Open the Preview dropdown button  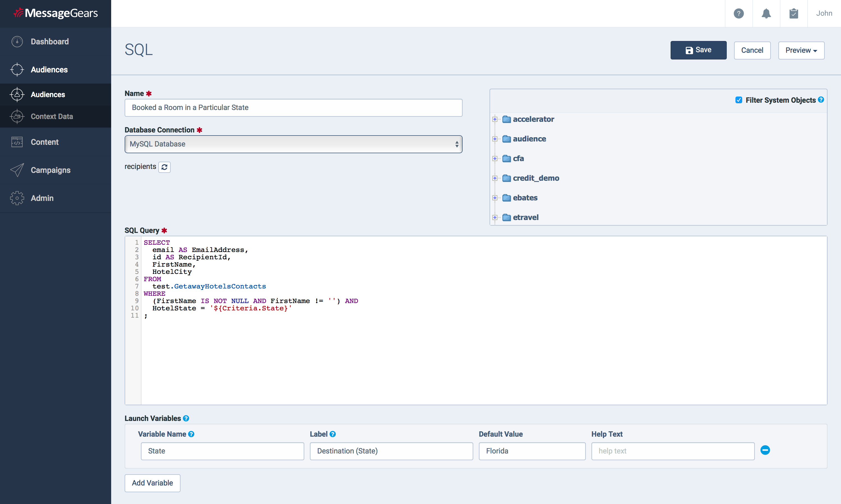pyautogui.click(x=801, y=50)
